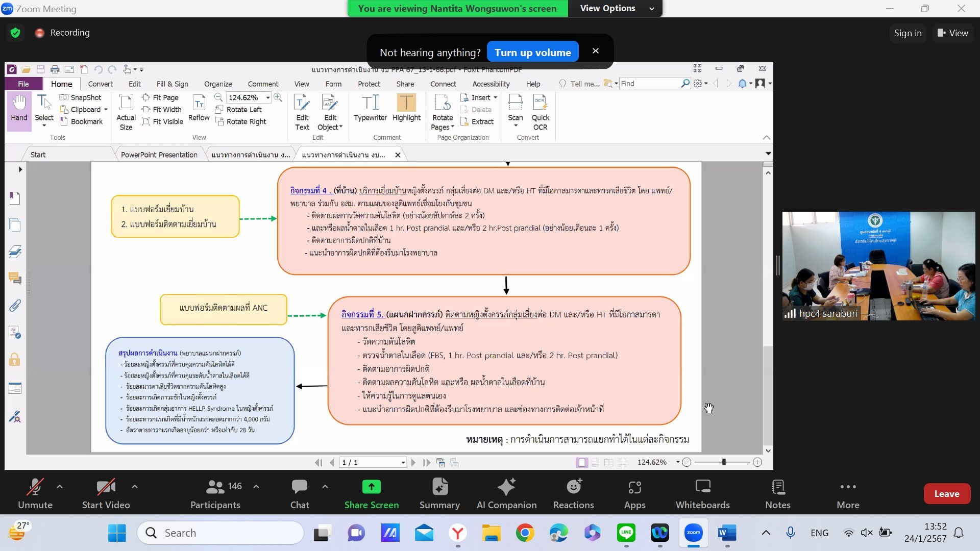Open the Edit Text tool

(302, 112)
